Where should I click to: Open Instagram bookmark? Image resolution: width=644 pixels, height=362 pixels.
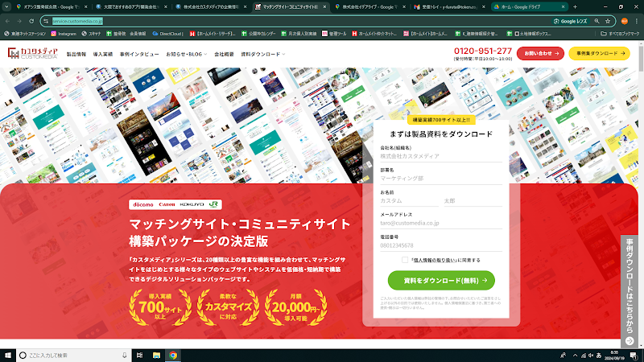(64, 34)
